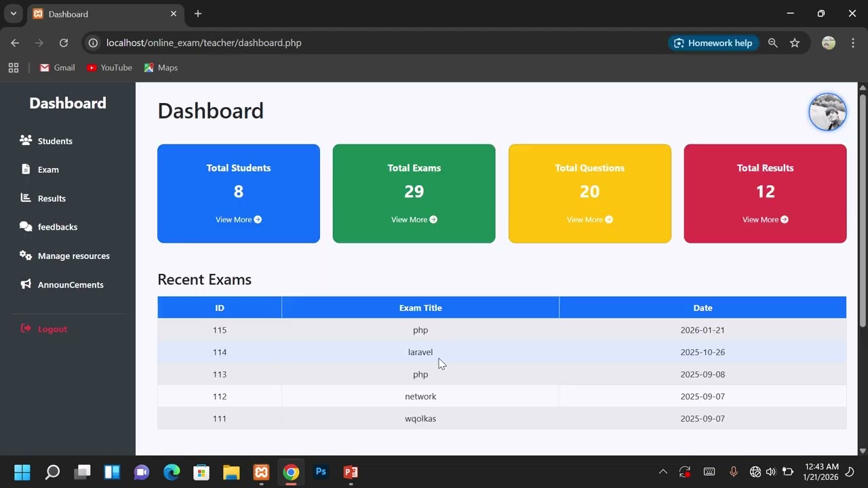Open the Students sidebar icon
Screen dimensions: 868x488
pos(26,140)
